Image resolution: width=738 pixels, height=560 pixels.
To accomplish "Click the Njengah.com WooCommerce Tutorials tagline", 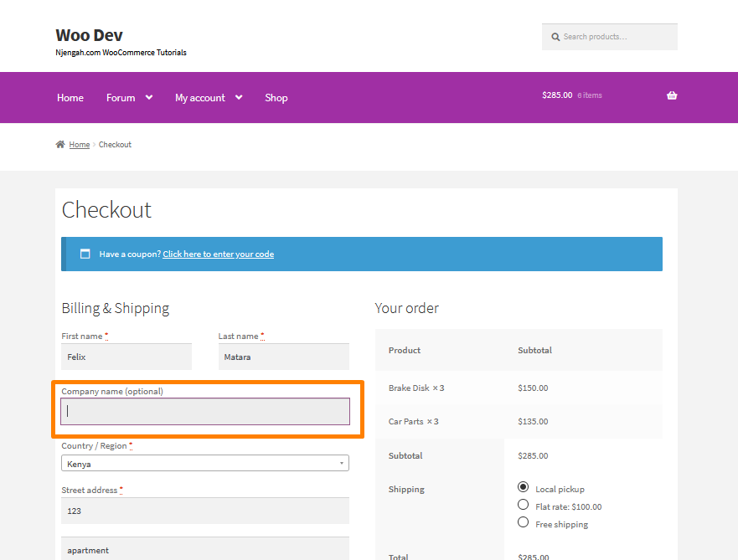I will pos(121,52).
